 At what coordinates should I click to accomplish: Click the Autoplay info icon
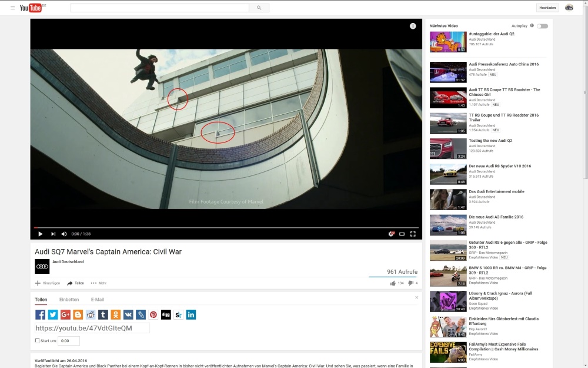pyautogui.click(x=532, y=25)
